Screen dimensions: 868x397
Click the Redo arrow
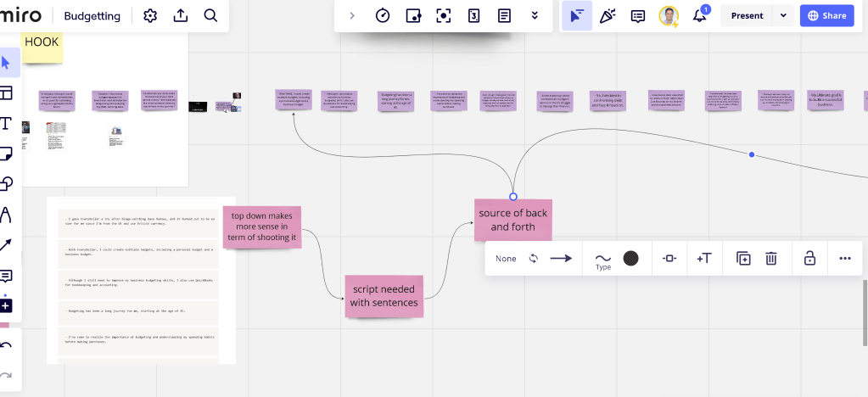6,376
